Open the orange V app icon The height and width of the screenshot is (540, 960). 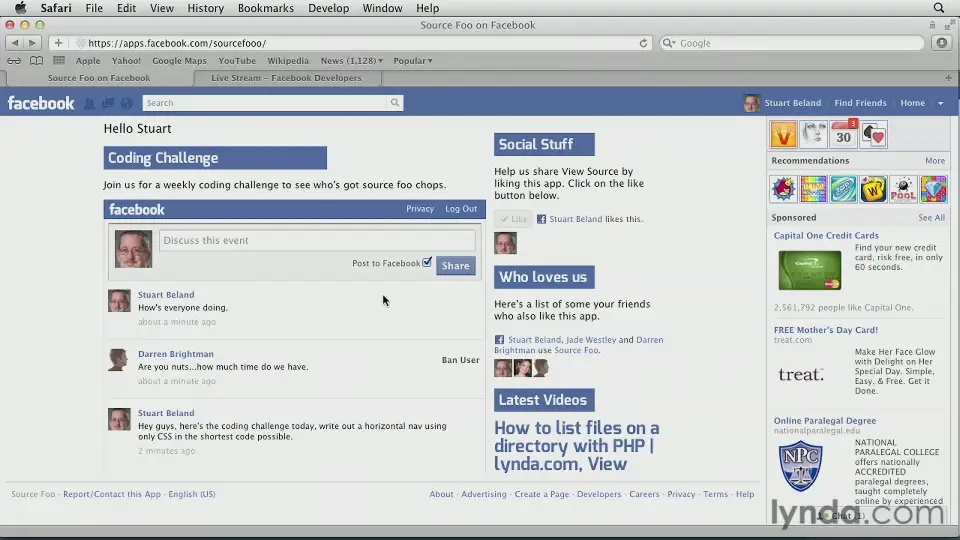(x=784, y=134)
